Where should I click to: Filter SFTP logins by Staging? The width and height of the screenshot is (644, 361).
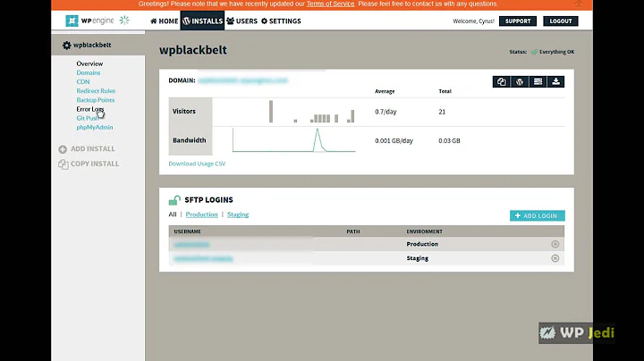238,214
